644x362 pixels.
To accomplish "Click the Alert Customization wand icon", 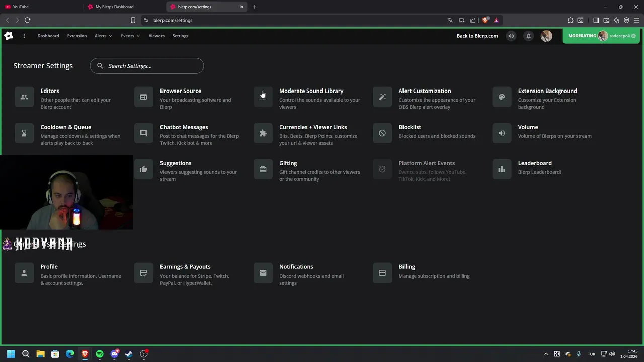I will point(382,97).
